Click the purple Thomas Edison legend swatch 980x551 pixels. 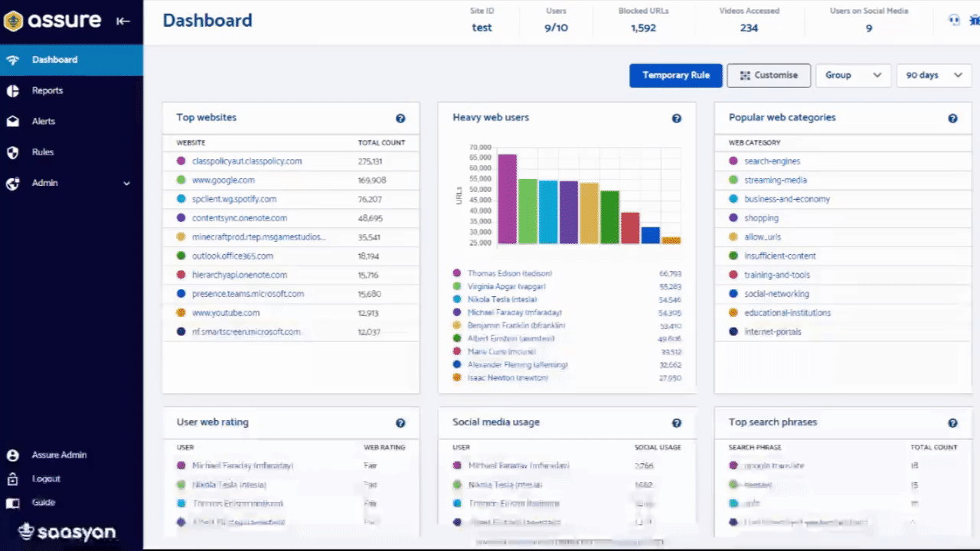pyautogui.click(x=457, y=273)
